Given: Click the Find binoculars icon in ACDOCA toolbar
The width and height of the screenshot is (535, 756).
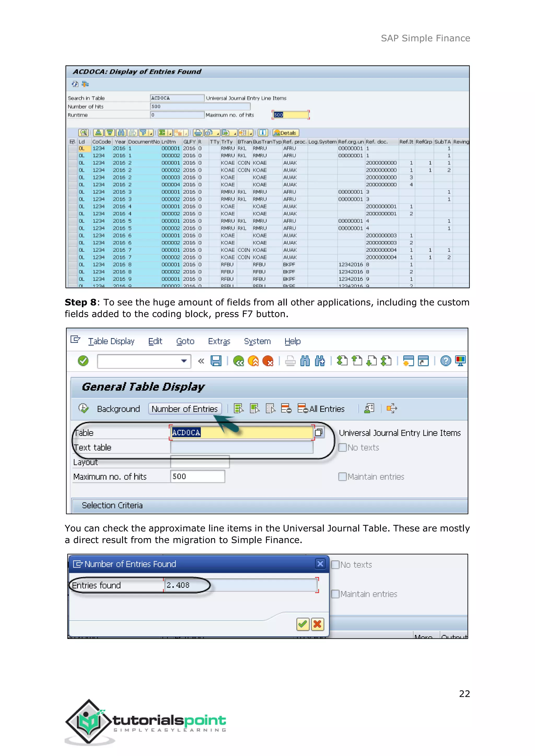Looking at the screenshot, I should coord(121,133).
